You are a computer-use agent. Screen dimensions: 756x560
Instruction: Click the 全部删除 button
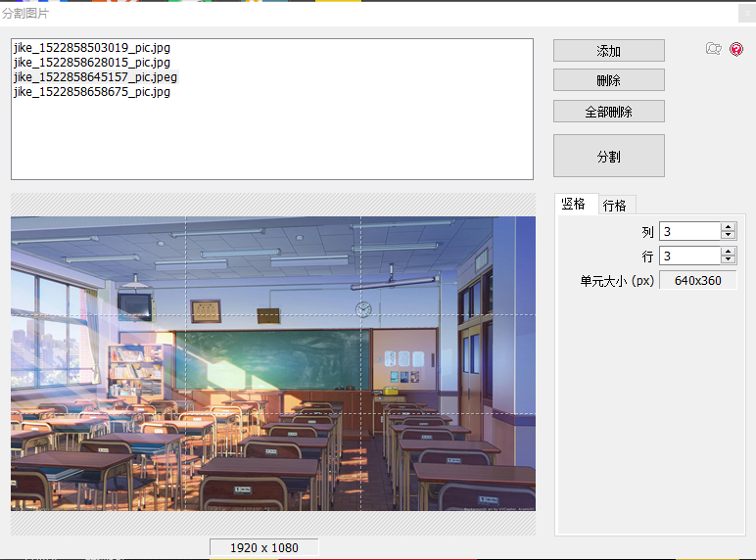coord(608,112)
